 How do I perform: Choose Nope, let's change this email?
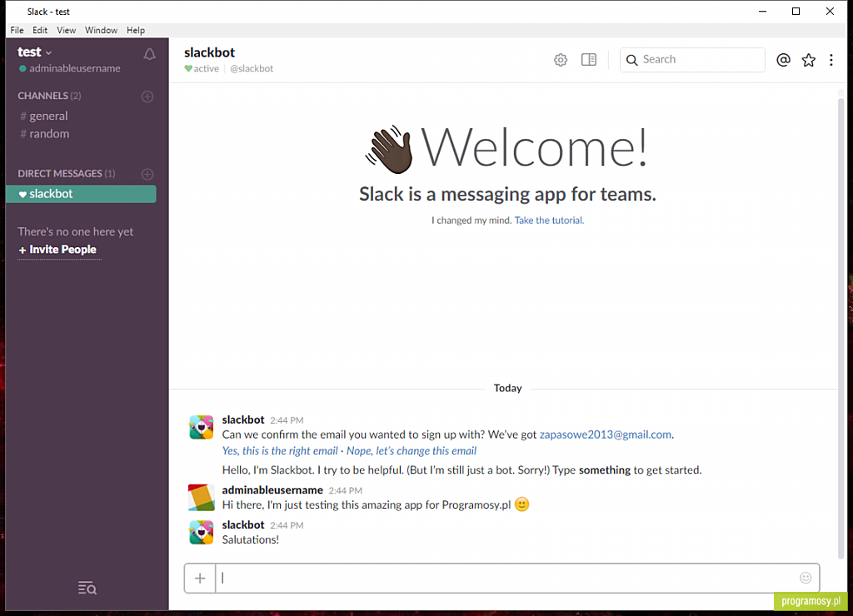[412, 450]
